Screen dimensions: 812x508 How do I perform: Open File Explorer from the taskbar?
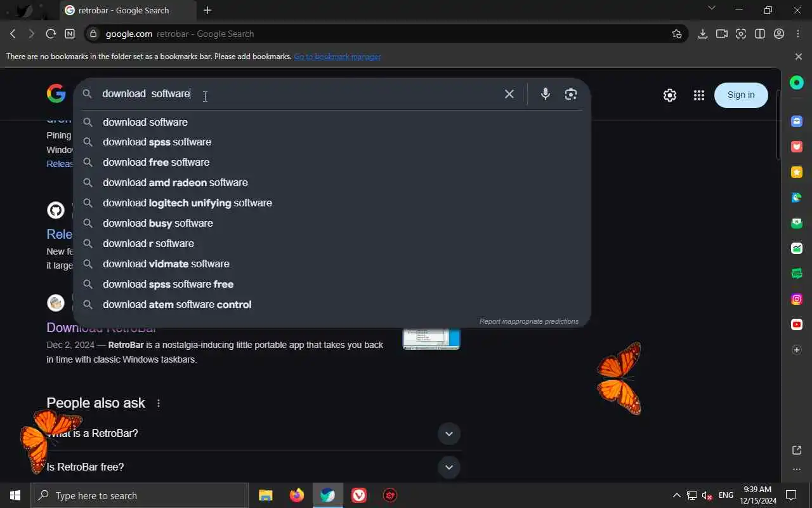[x=265, y=495]
